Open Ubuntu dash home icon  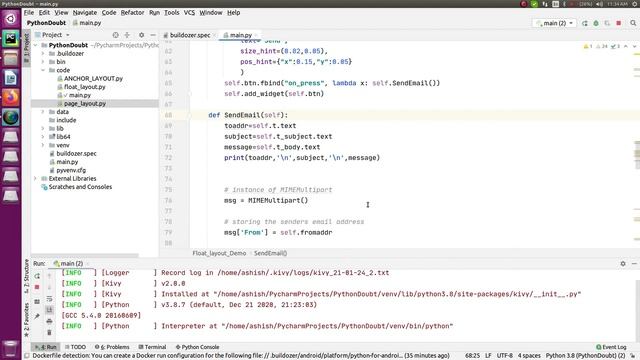(x=11, y=18)
